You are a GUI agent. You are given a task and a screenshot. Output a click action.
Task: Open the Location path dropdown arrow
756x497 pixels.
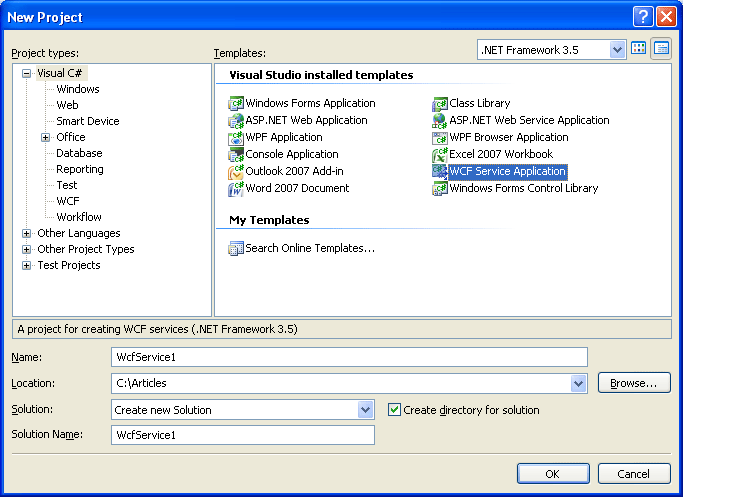tap(579, 383)
